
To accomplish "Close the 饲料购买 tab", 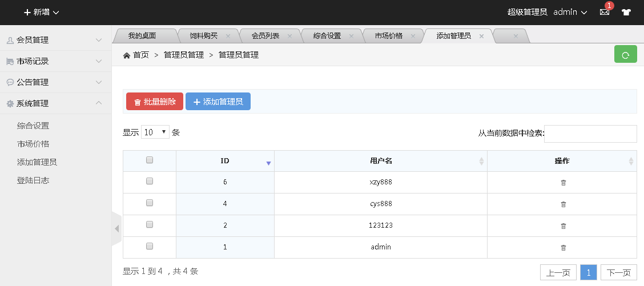I will click(228, 36).
